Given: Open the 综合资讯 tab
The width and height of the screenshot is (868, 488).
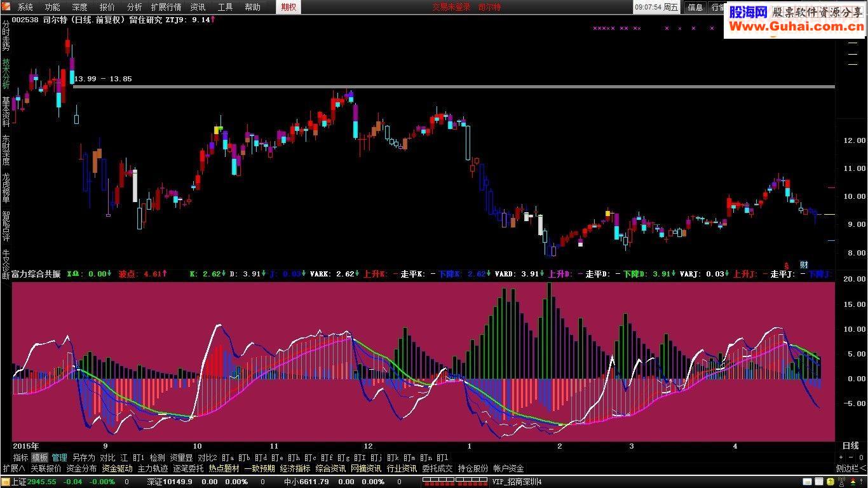Looking at the screenshot, I should (x=330, y=468).
